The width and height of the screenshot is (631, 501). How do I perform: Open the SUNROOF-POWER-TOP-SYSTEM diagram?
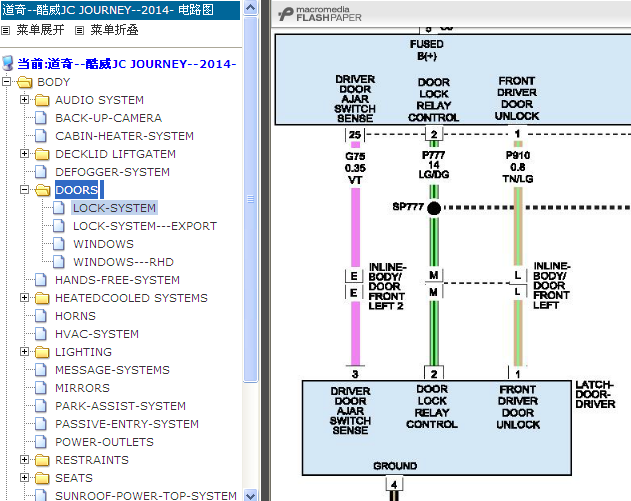point(146,495)
